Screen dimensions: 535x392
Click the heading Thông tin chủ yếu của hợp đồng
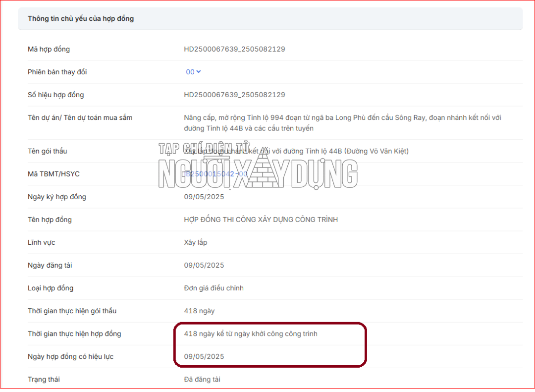click(81, 19)
